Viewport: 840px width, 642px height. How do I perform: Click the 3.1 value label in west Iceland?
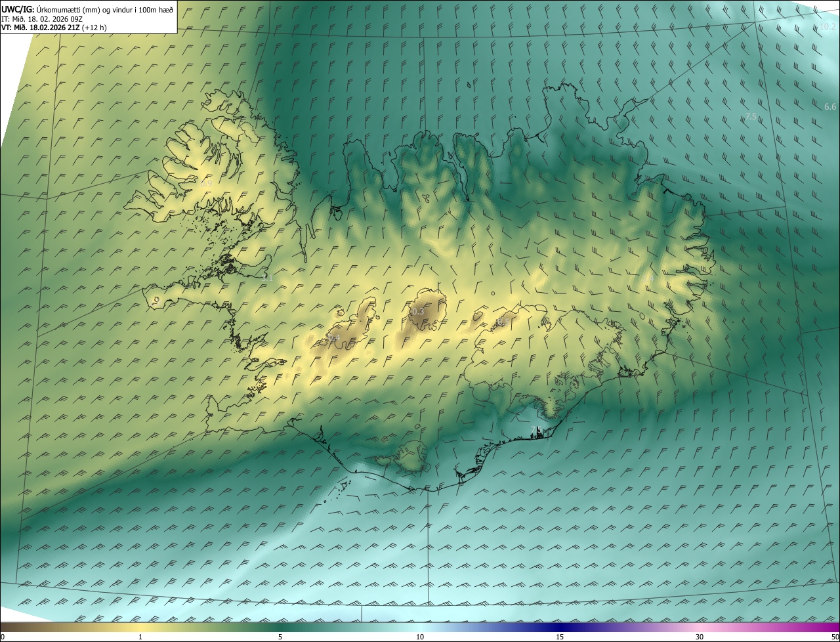click(266, 278)
